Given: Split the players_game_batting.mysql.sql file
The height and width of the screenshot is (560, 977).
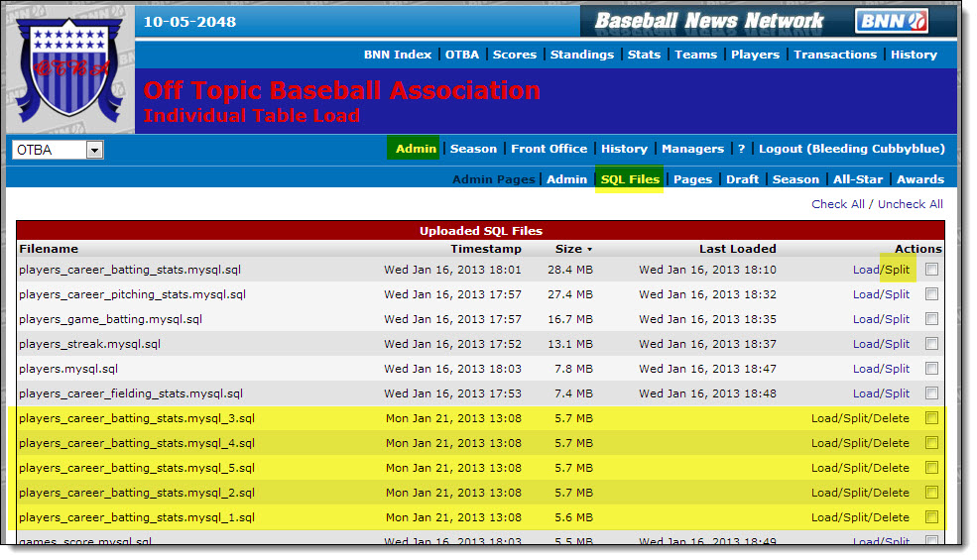Looking at the screenshot, I should (x=898, y=319).
